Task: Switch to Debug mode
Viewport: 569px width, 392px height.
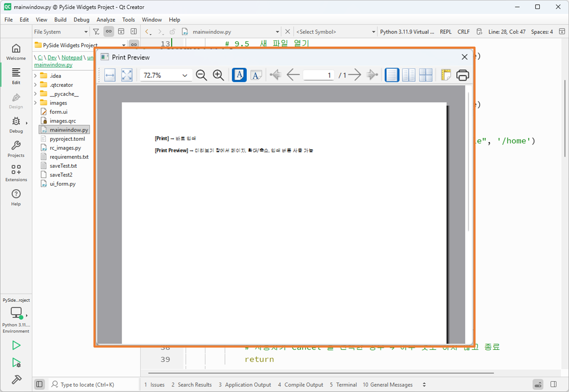Action: click(16, 125)
